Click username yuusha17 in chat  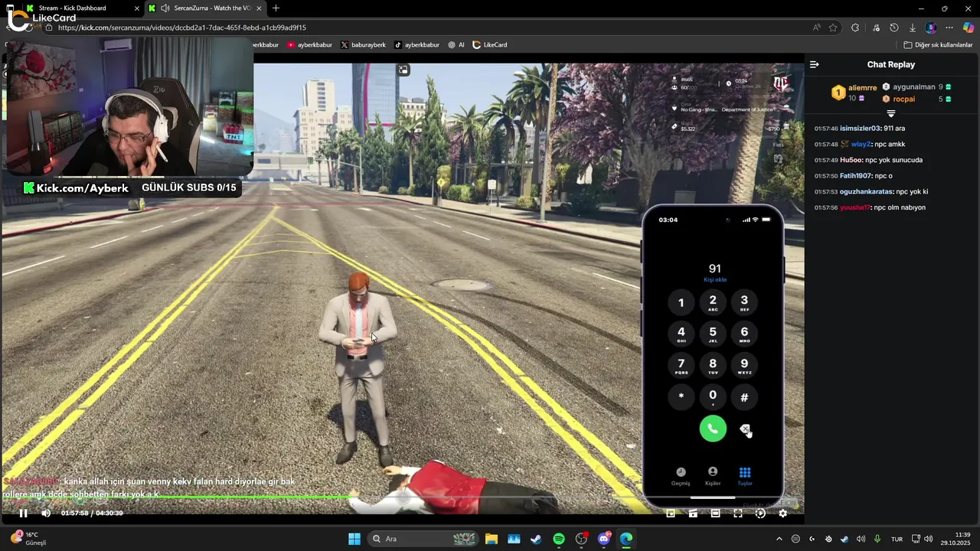coord(855,208)
